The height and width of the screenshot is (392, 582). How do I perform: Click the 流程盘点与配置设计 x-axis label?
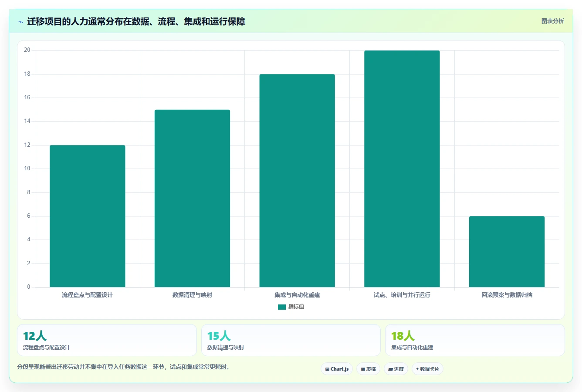88,295
